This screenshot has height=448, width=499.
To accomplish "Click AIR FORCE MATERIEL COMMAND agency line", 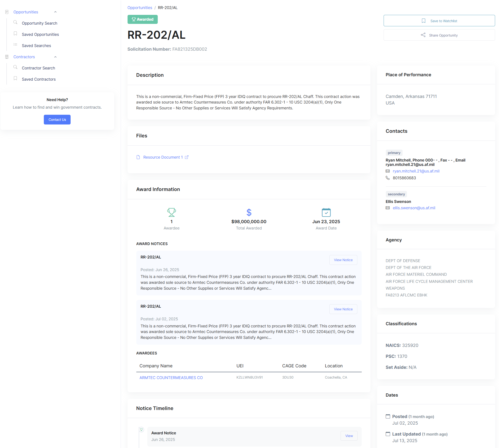I will click(416, 275).
